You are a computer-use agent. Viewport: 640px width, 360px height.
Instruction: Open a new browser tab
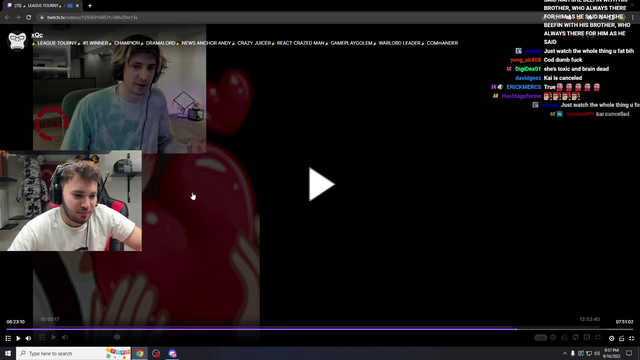(90, 6)
